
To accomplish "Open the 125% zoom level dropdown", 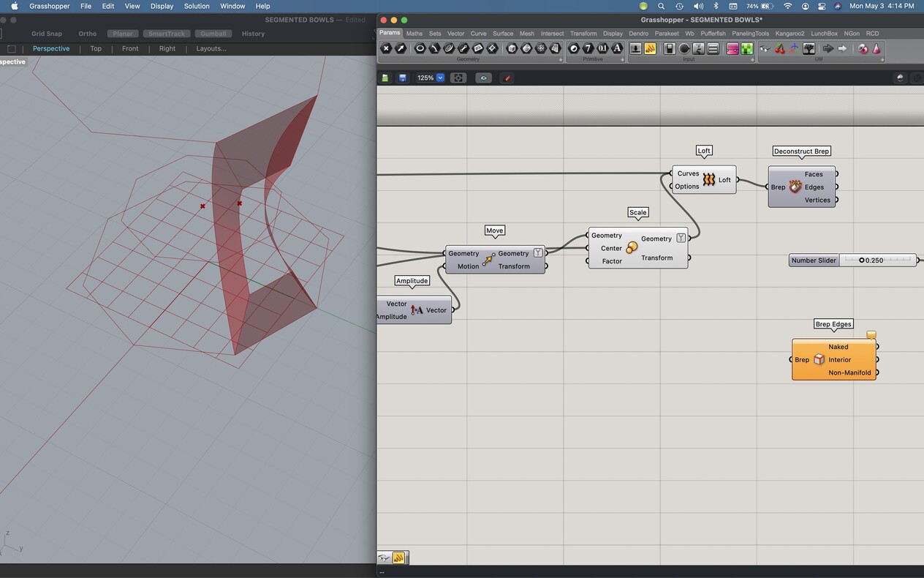I will 440,78.
